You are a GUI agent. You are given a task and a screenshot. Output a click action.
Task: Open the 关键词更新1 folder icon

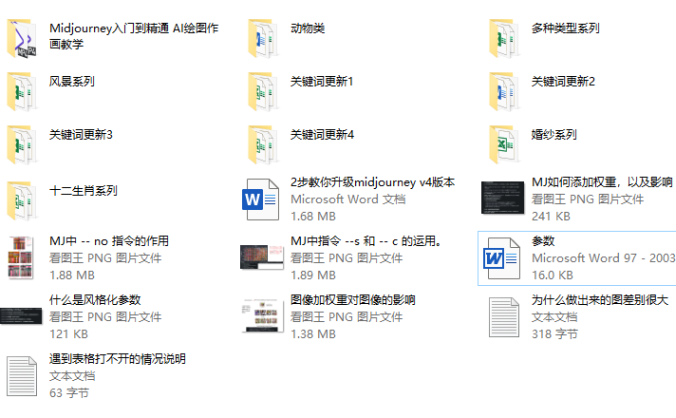(x=263, y=92)
